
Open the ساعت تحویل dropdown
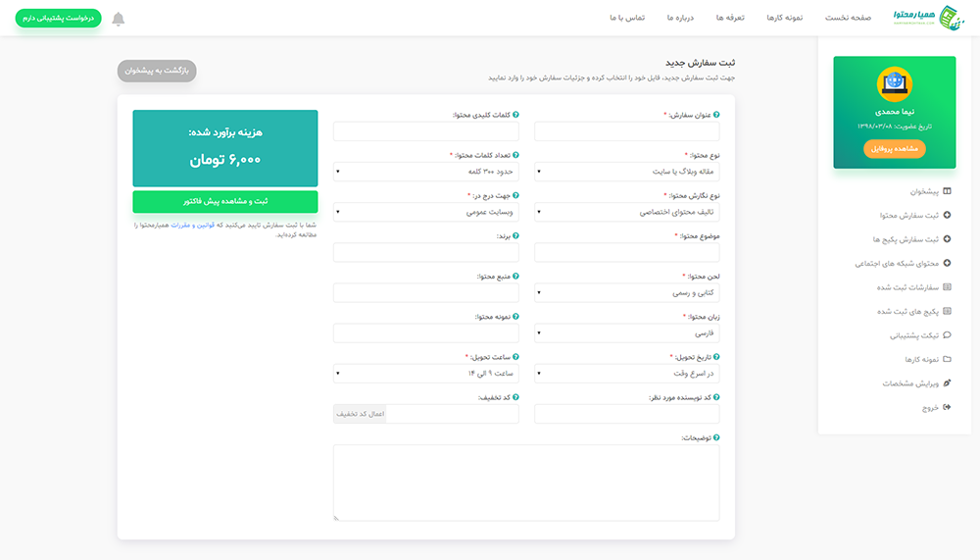(x=425, y=374)
